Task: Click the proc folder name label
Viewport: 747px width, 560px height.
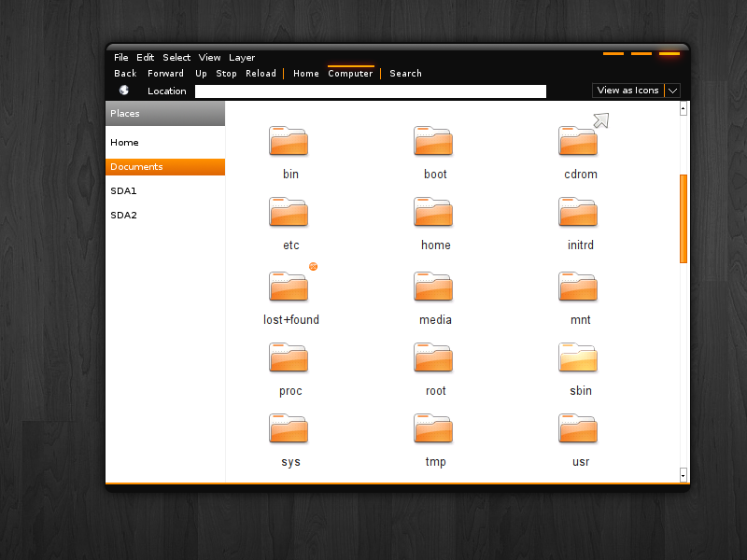Action: point(290,391)
